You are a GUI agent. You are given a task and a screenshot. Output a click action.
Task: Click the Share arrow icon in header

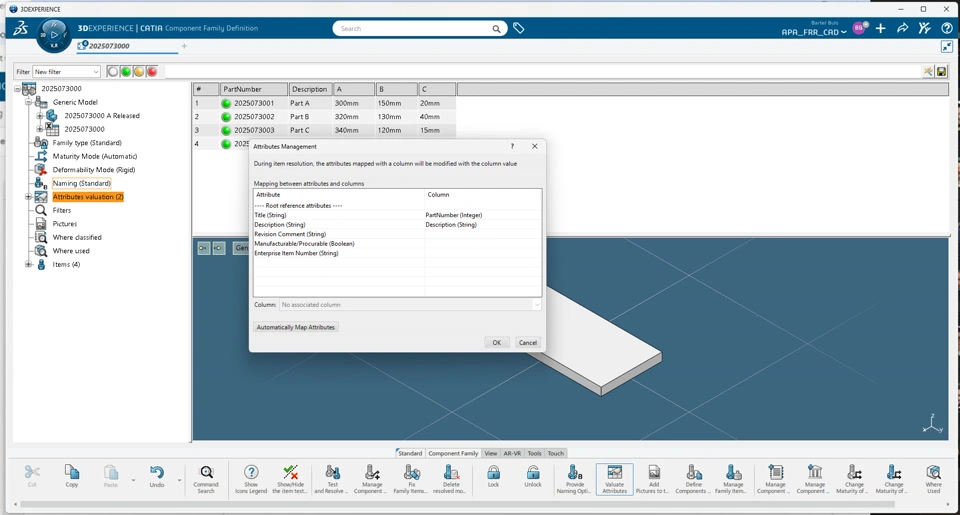(x=902, y=28)
